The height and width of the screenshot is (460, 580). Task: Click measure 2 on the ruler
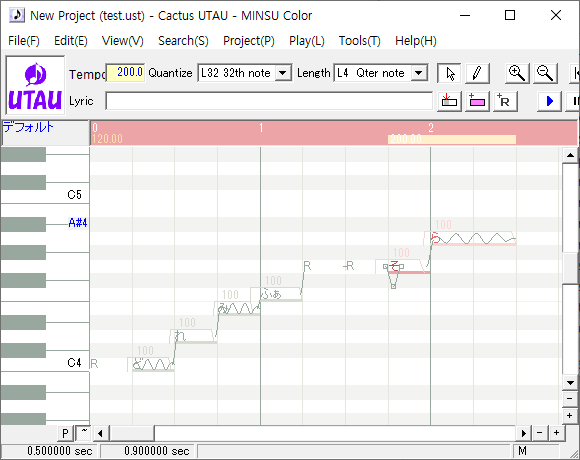(x=431, y=128)
